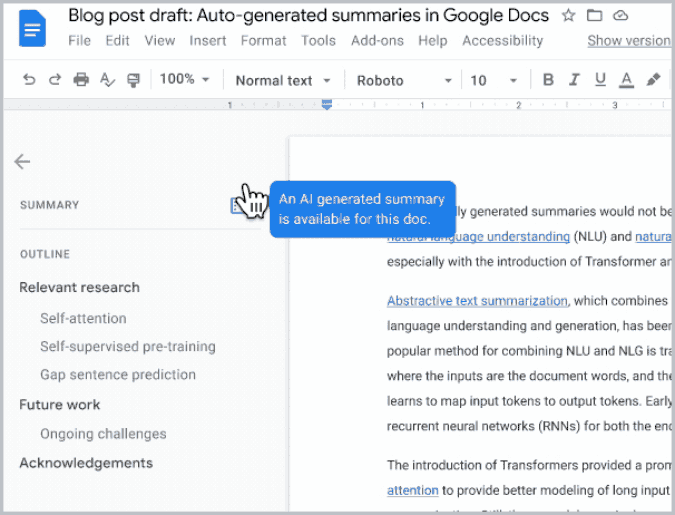Toggle italic formatting
This screenshot has height=515, width=675.
[x=574, y=80]
